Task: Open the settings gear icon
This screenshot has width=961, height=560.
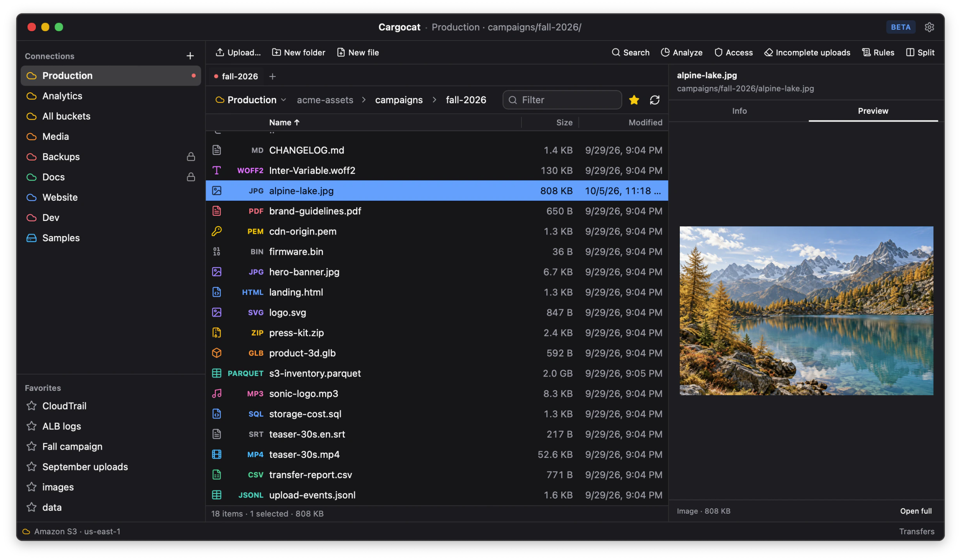Action: coord(929,27)
